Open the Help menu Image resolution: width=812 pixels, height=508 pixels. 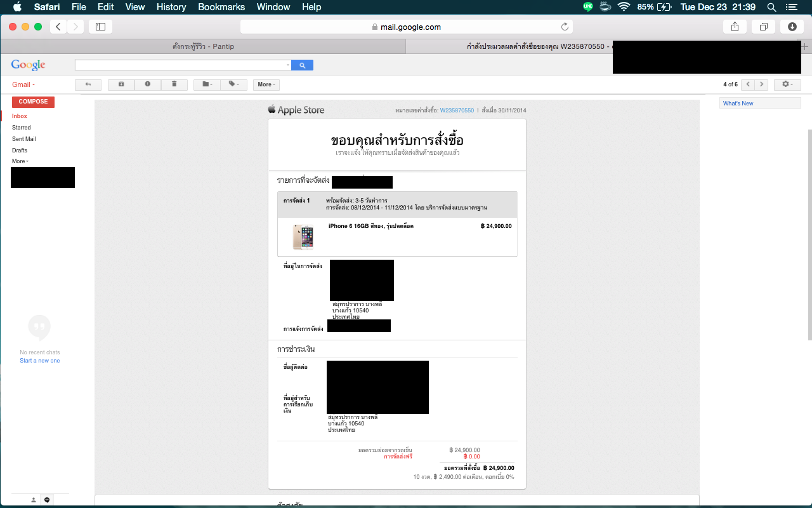tap(311, 7)
